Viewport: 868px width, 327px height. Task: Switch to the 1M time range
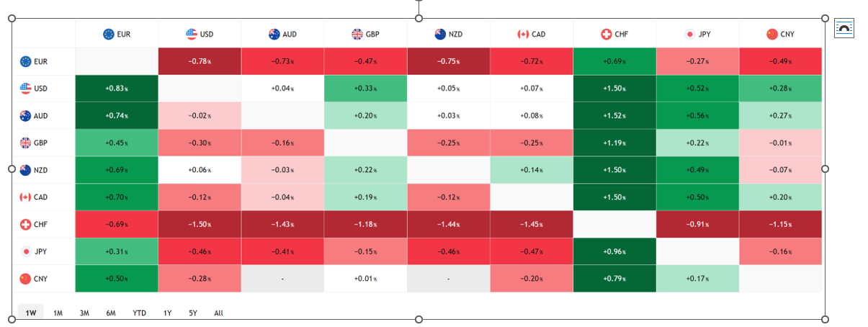click(x=58, y=313)
